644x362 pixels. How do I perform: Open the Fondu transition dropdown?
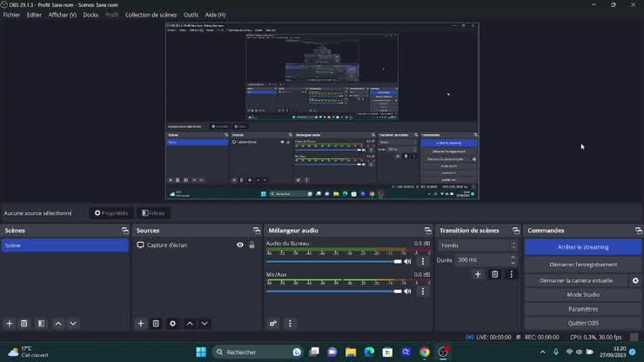pyautogui.click(x=477, y=245)
